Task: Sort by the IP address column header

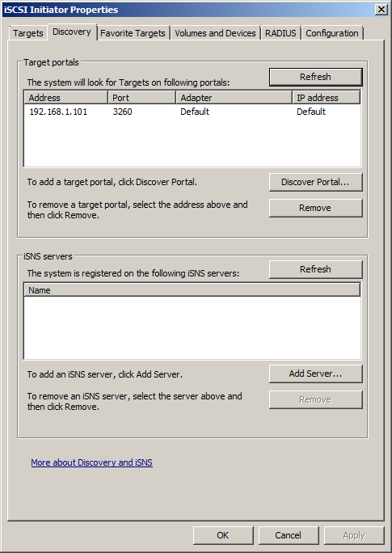Action: click(326, 98)
